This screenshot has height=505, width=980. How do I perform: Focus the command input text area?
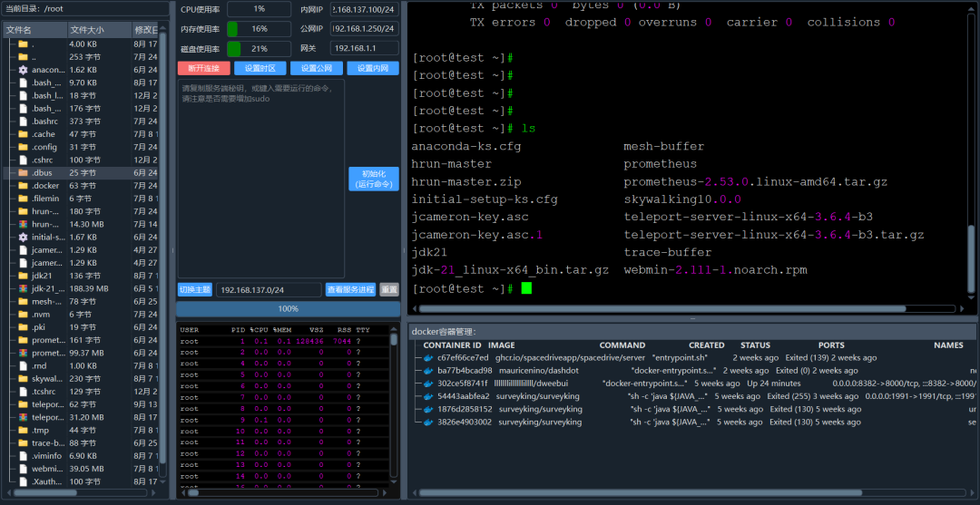click(x=261, y=179)
